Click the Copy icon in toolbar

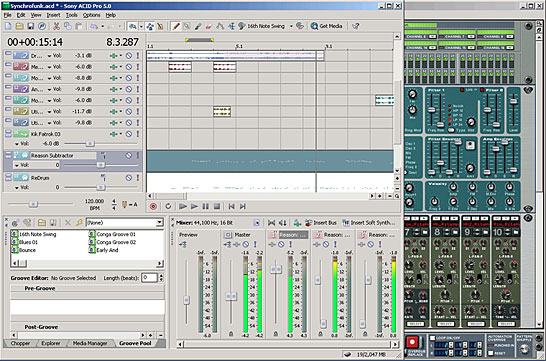(68, 26)
